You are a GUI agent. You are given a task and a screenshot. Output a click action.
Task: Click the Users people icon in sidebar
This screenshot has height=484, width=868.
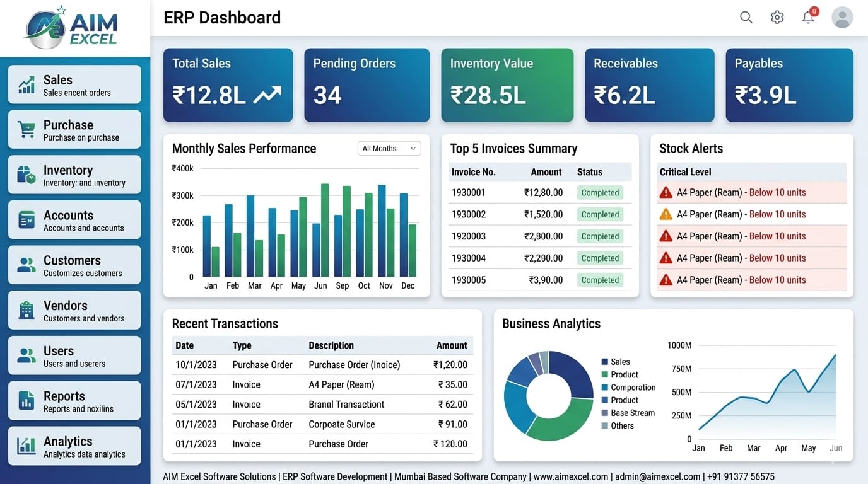(x=26, y=355)
